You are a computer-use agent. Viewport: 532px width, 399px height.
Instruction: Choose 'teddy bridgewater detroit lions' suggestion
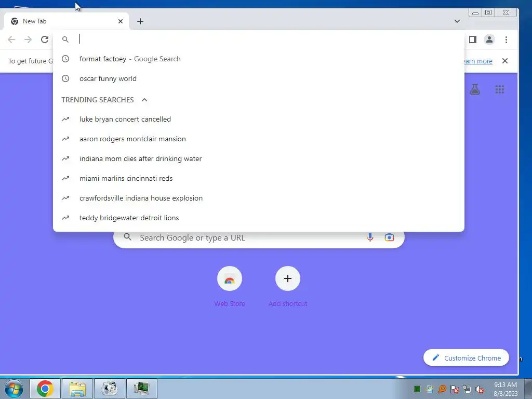pos(259,218)
